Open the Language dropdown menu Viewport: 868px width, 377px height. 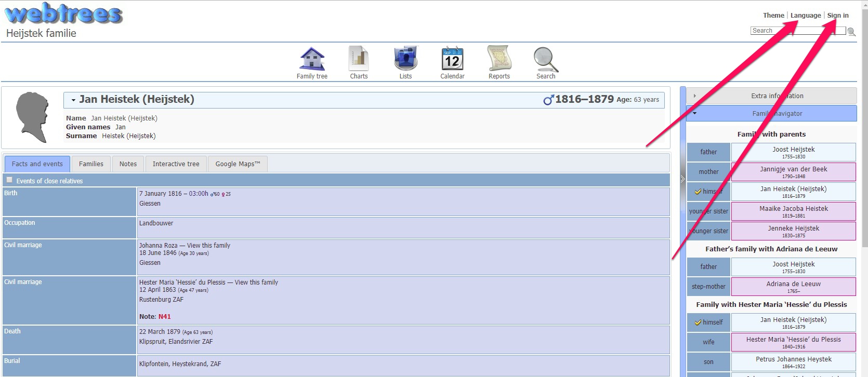[x=805, y=16]
